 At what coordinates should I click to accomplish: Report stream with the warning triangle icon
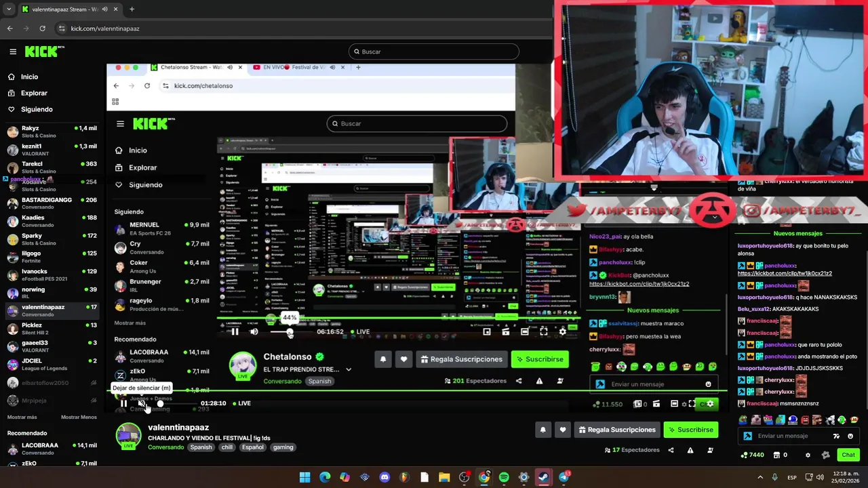690,450
